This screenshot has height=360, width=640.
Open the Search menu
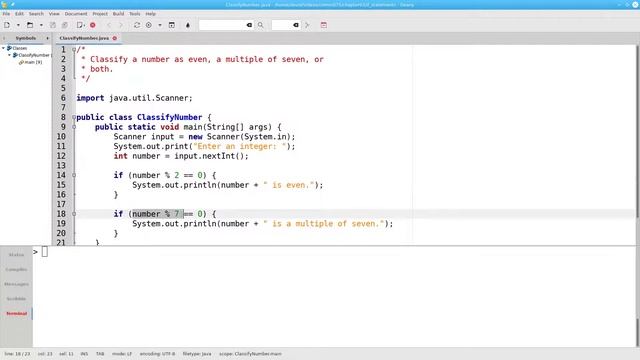coord(36,14)
